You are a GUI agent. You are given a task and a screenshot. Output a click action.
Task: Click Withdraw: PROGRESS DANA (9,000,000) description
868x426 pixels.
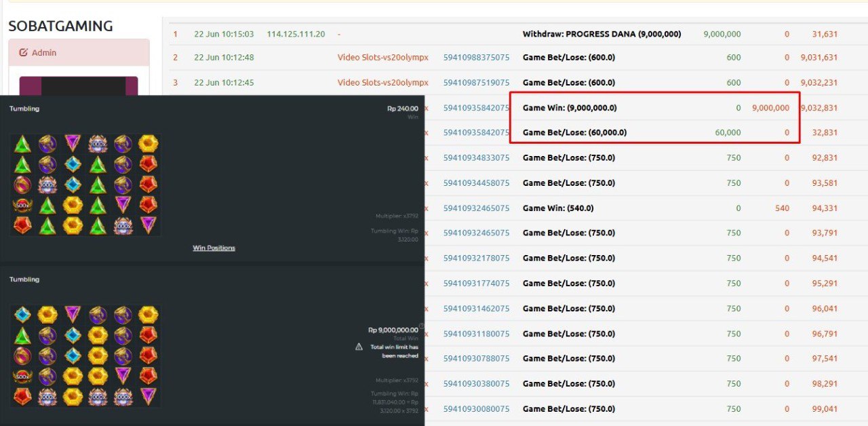[x=601, y=34]
